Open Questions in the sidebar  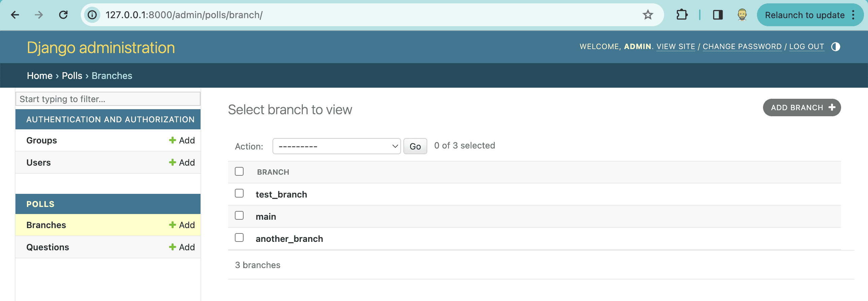click(x=47, y=247)
